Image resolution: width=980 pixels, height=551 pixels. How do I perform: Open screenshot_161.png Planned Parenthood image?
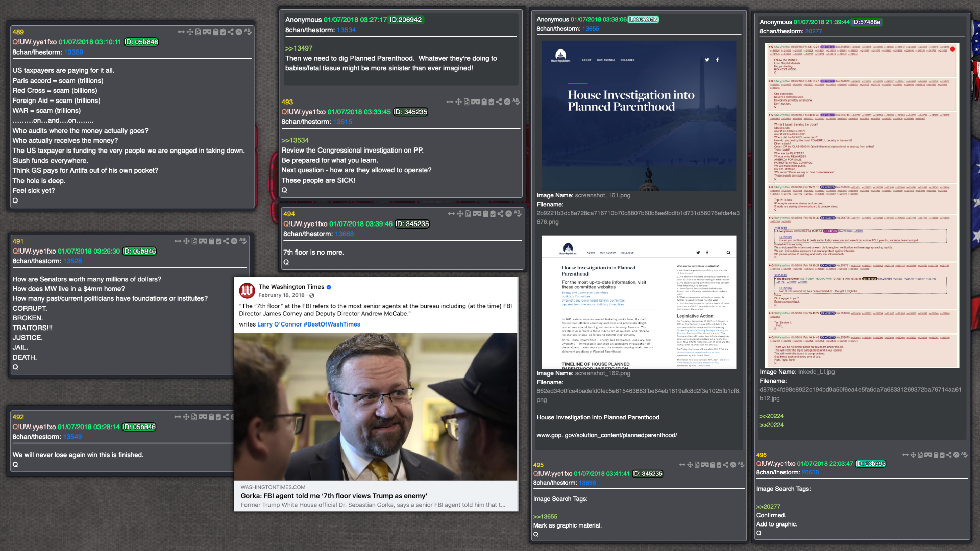[639, 116]
